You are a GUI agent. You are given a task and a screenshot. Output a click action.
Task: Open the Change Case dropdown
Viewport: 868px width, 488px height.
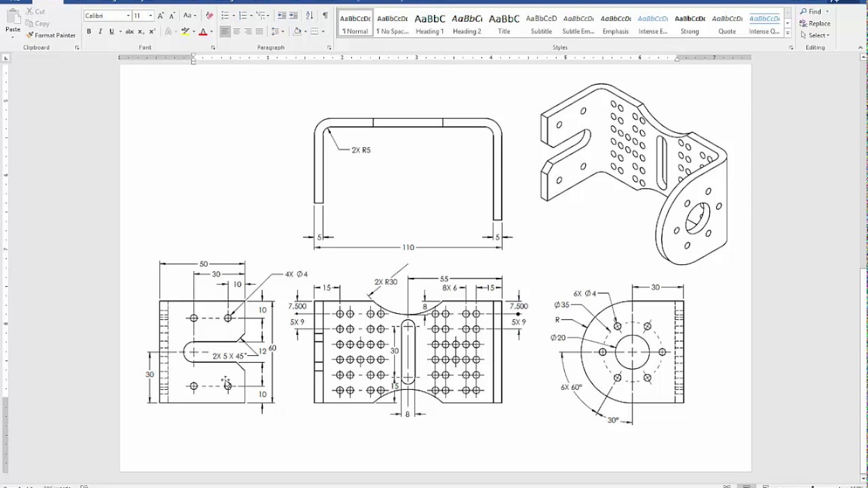click(x=189, y=16)
